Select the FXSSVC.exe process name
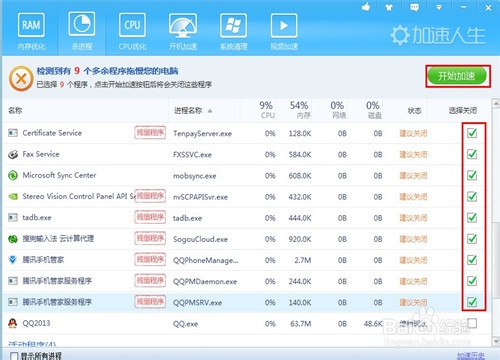Viewport: 500px width, 360px height. tap(192, 155)
